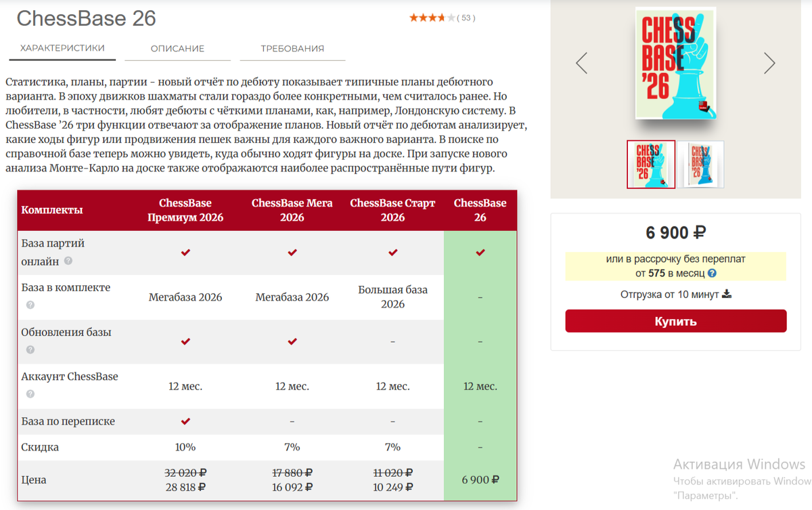Click the ChessBase 26 page title
812x510 pixels.
click(86, 18)
